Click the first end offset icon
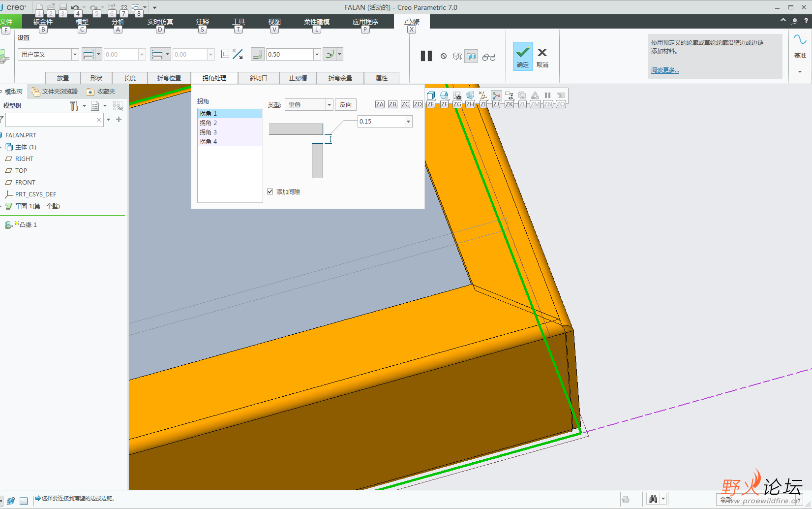Viewport: 812px width, 509px height. click(88, 54)
